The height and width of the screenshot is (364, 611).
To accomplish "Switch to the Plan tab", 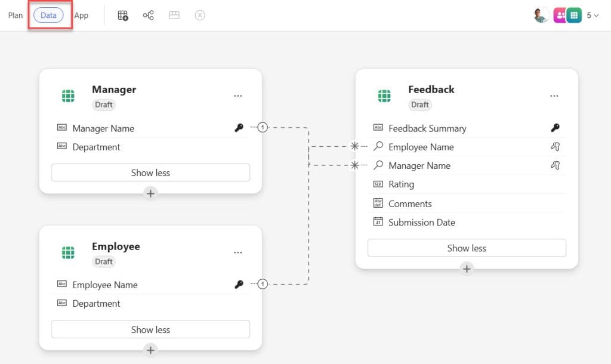I will point(14,15).
